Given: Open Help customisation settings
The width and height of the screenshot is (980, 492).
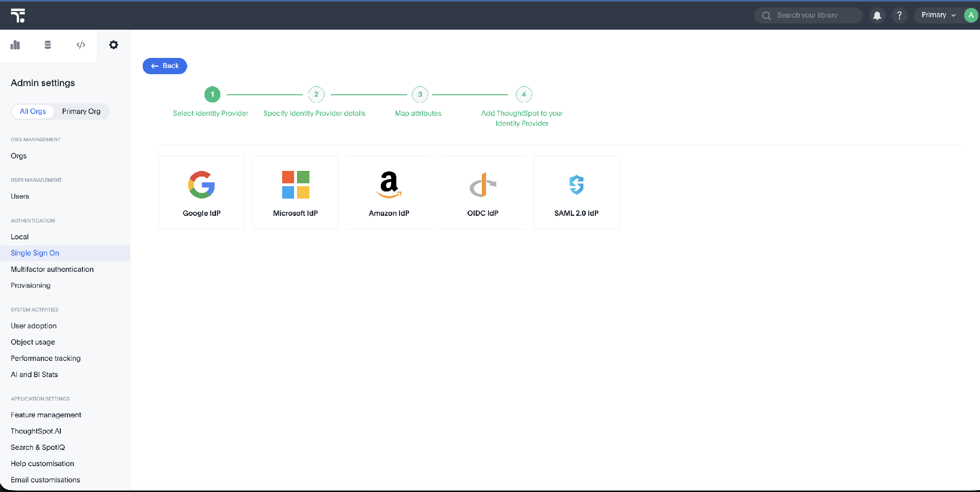Looking at the screenshot, I should 65,464.
